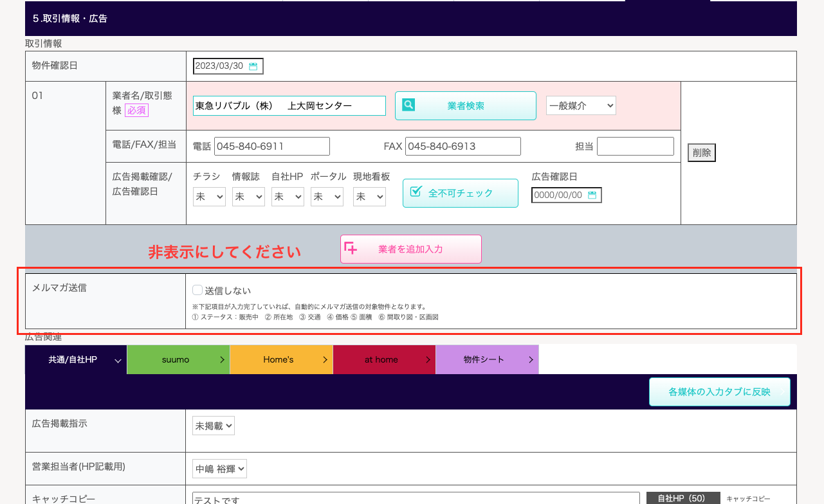Viewport: 824px width, 504px height.
Task: Click chevron arrow on suumo tab
Action: click(x=222, y=360)
